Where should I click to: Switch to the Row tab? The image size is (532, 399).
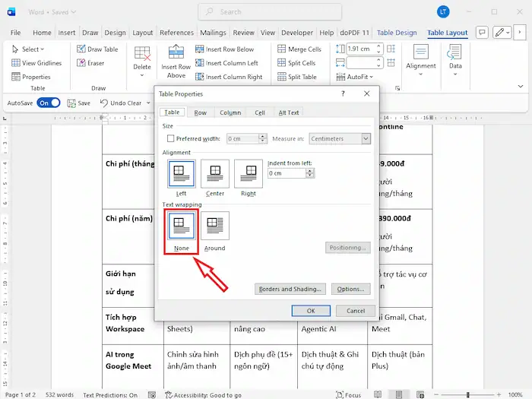pos(200,112)
